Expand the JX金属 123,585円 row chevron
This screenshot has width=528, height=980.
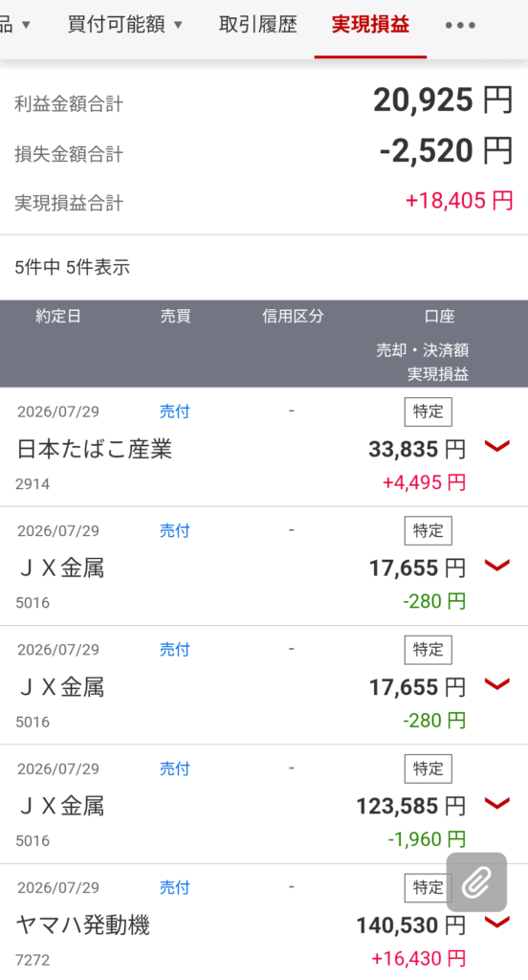497,803
